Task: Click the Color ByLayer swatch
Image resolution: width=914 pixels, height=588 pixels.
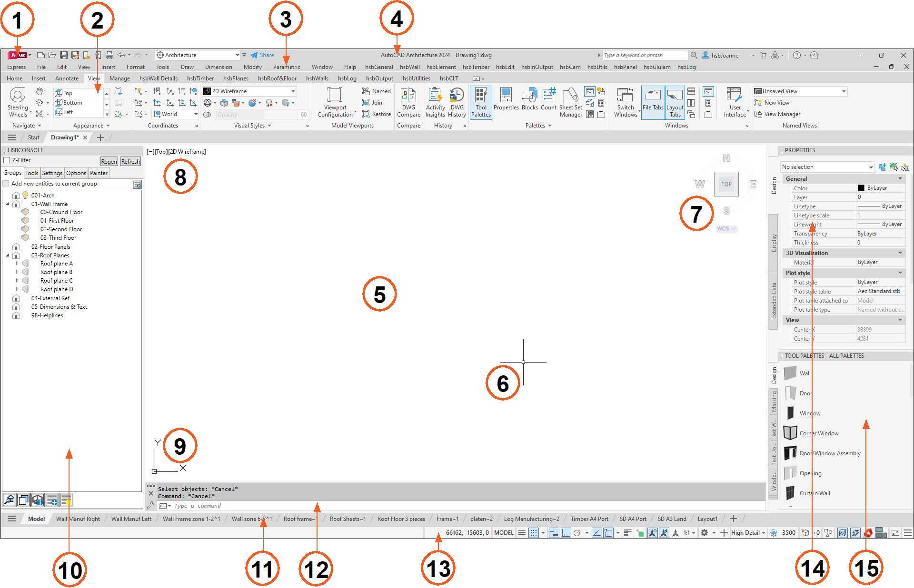Action: pyautogui.click(x=861, y=188)
